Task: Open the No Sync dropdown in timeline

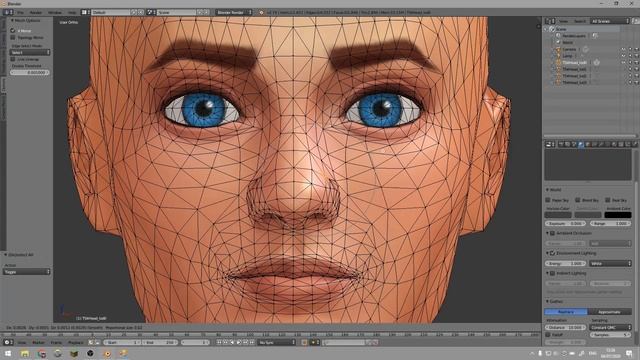Action: [276, 342]
